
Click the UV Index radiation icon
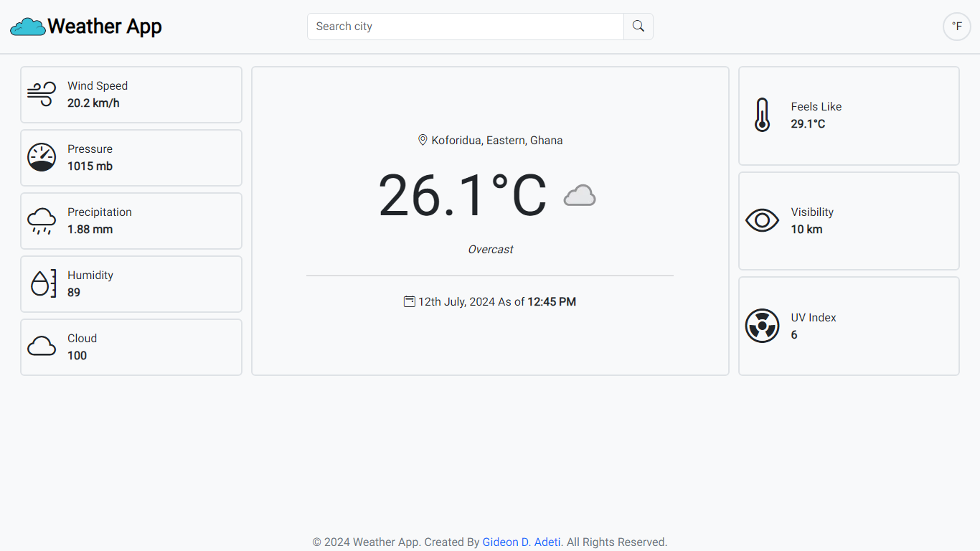[x=762, y=326]
